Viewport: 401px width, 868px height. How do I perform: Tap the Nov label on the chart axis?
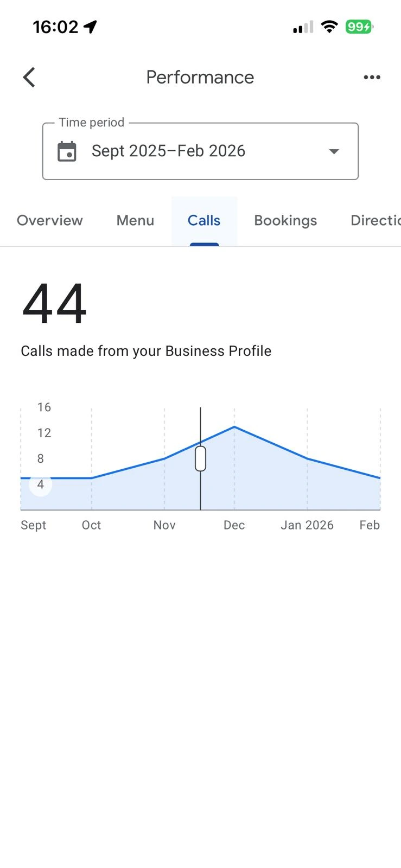[x=164, y=525]
